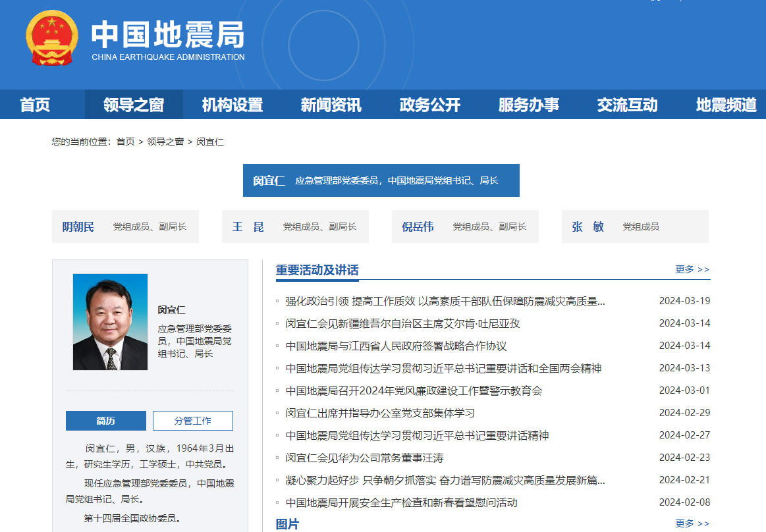Open the 服务办事 navigation menu item
Image resolution: width=766 pixels, height=532 pixels.
pos(529,105)
